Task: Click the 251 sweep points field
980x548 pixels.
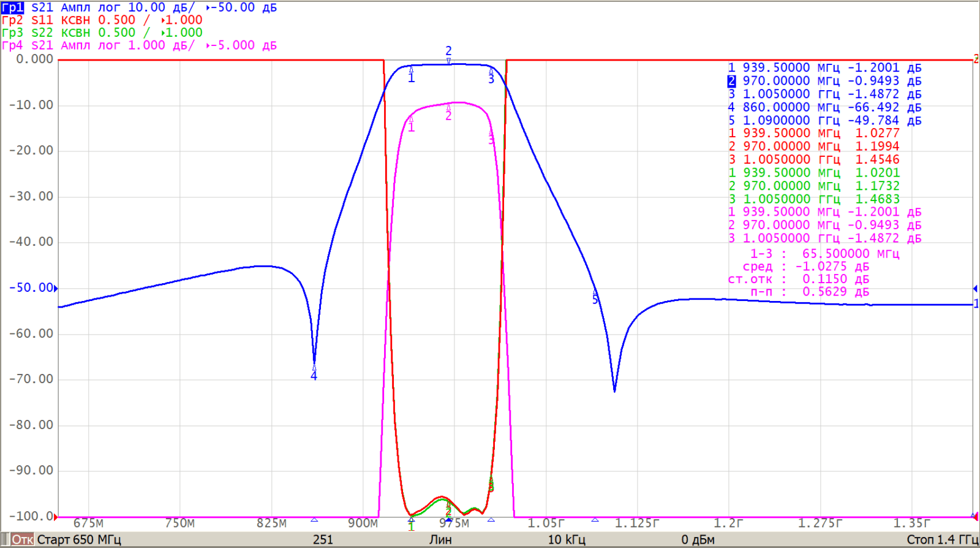Action: click(x=323, y=539)
